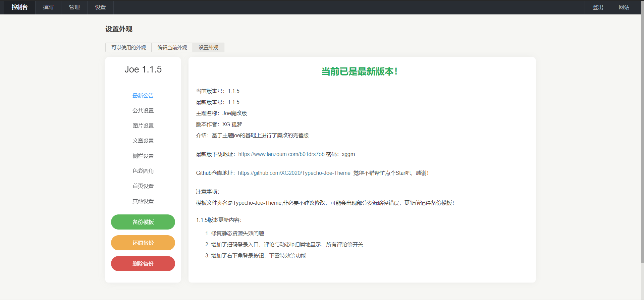Open 其他设置 section
The width and height of the screenshot is (644, 300).
point(143,201)
